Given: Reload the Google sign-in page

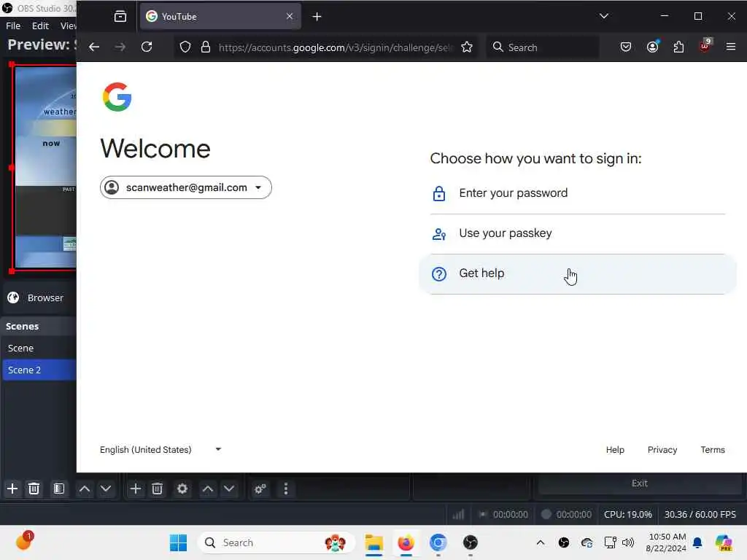Looking at the screenshot, I should point(147,47).
